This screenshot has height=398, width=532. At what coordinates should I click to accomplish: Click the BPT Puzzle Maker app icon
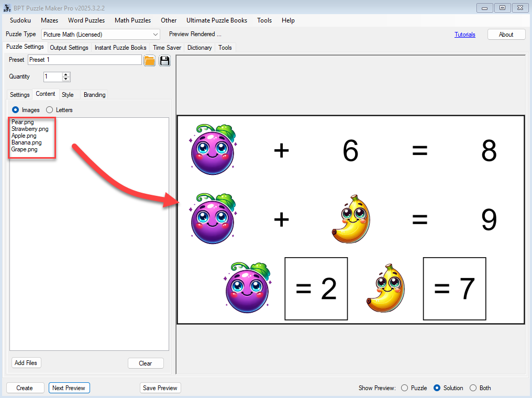pos(7,7)
